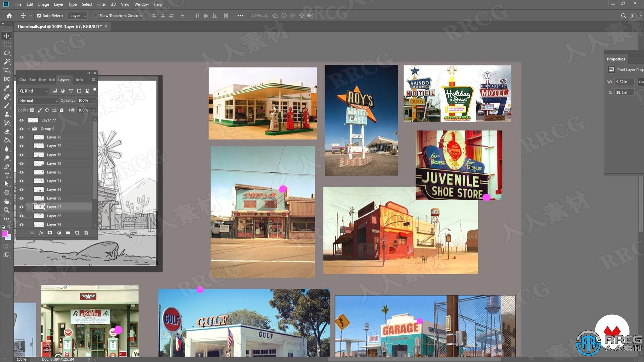Select the Polygon shape tool

(7, 192)
